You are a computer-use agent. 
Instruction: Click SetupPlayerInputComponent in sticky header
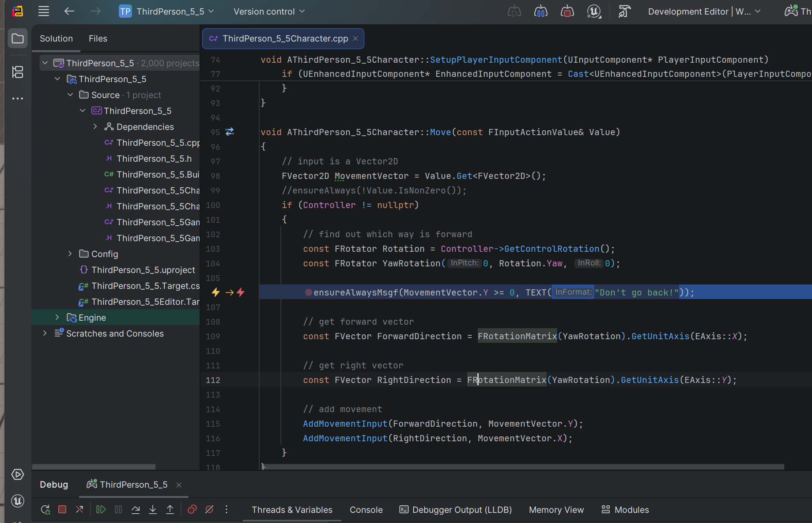496,60
